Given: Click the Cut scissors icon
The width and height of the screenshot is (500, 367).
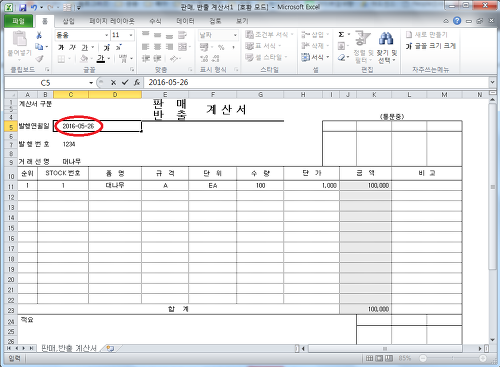Looking at the screenshot, I should pyautogui.click(x=39, y=35).
